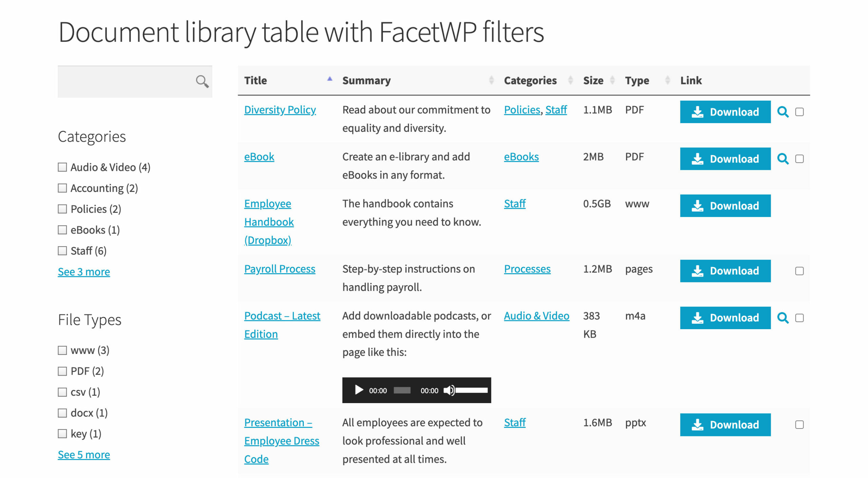Preview the Diversity Policy document

(783, 112)
